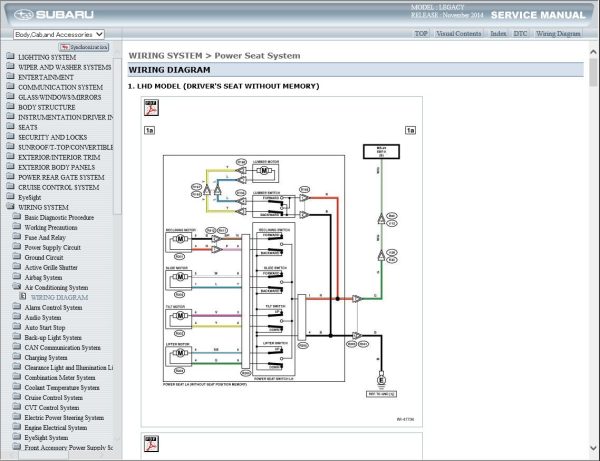Click the Subaru logo in the header

(x=54, y=15)
